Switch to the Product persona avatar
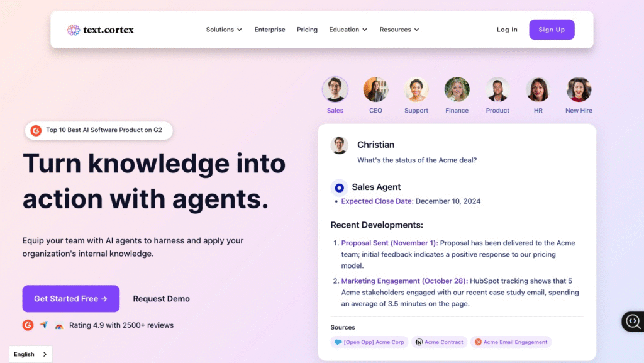Viewport: 644px width, 363px height. pos(497,90)
